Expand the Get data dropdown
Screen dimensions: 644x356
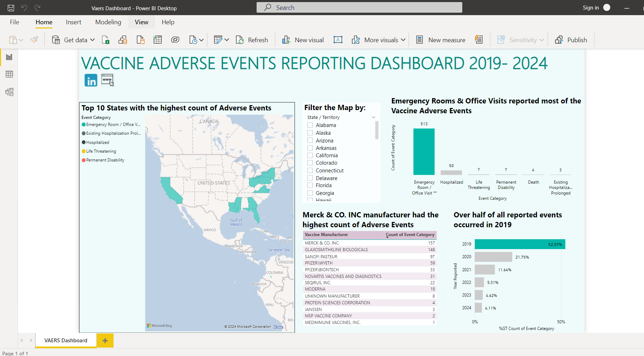coord(92,40)
